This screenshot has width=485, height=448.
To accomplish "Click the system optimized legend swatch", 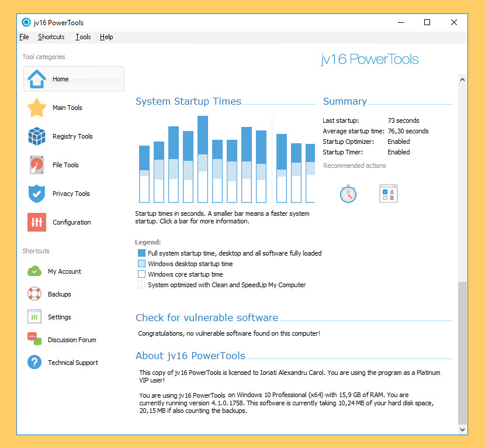I will 141,284.
